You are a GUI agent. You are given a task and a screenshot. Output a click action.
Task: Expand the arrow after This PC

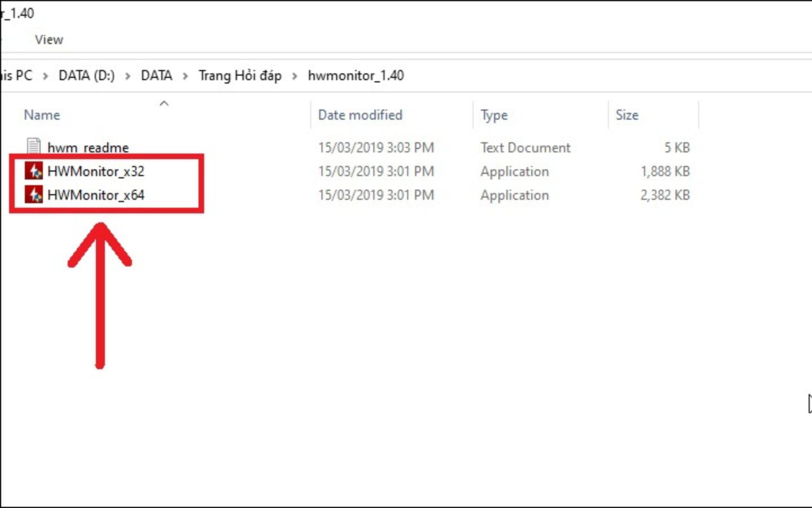click(x=46, y=75)
